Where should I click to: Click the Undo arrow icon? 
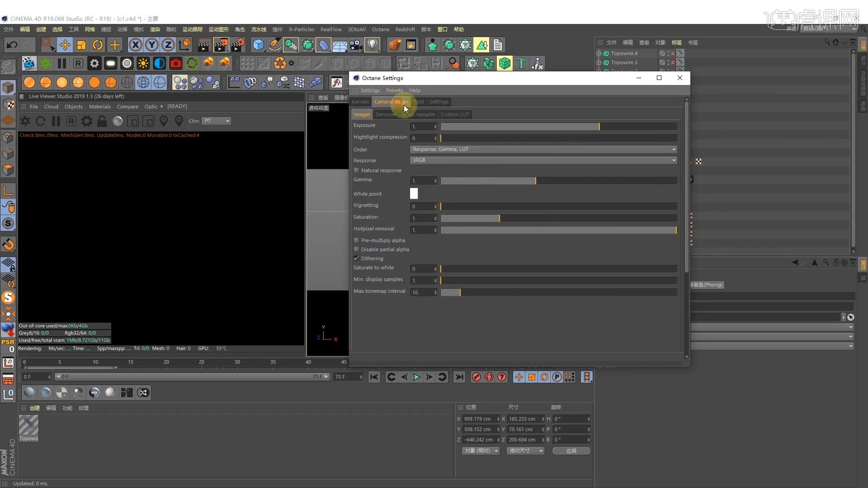12,45
